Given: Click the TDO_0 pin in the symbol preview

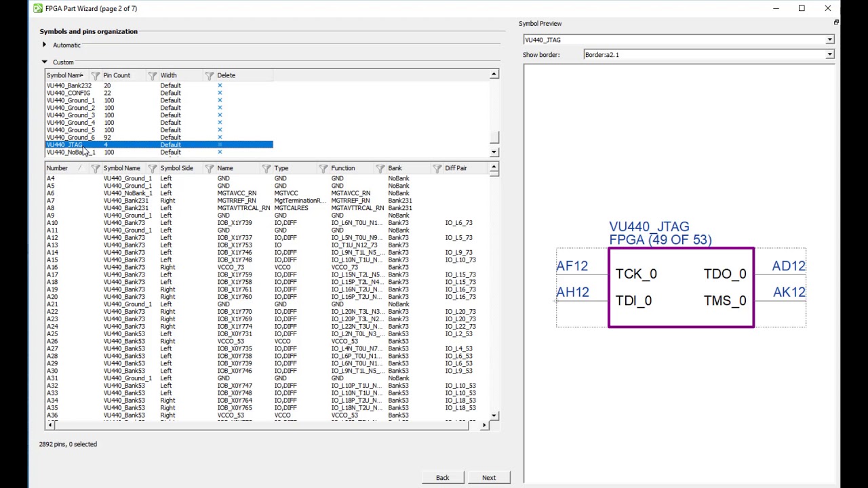Looking at the screenshot, I should (725, 274).
